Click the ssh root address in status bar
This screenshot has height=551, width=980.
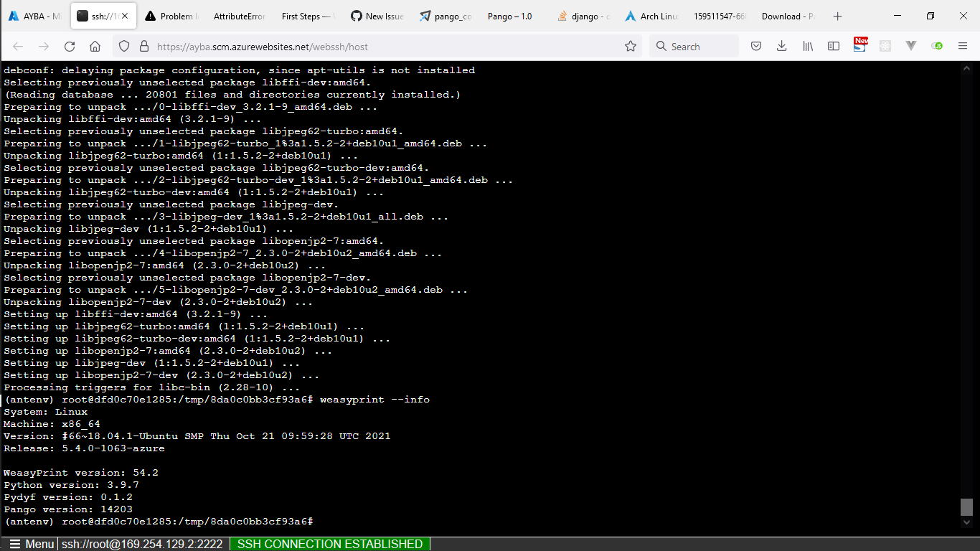143,544
